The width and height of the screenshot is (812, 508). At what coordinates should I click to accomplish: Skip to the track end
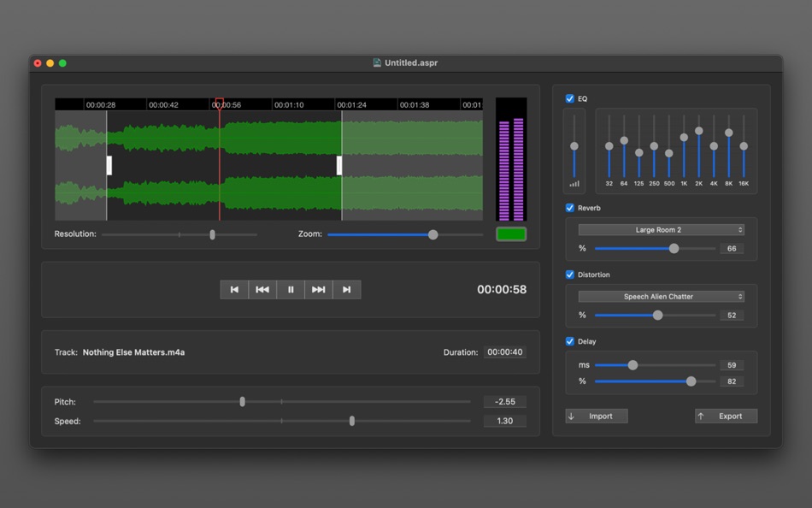tap(346, 290)
